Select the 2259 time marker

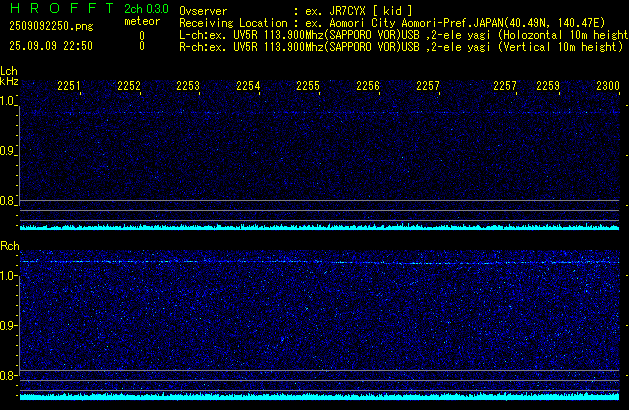(x=548, y=86)
